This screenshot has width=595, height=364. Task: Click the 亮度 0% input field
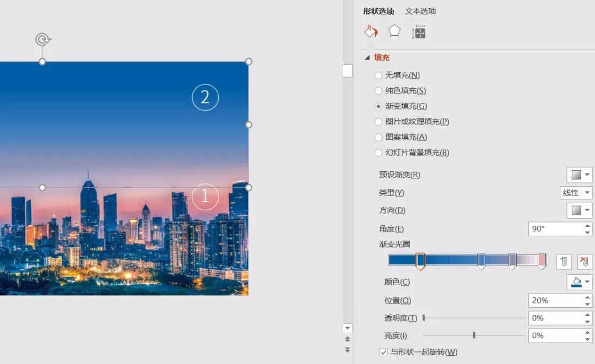click(x=555, y=335)
